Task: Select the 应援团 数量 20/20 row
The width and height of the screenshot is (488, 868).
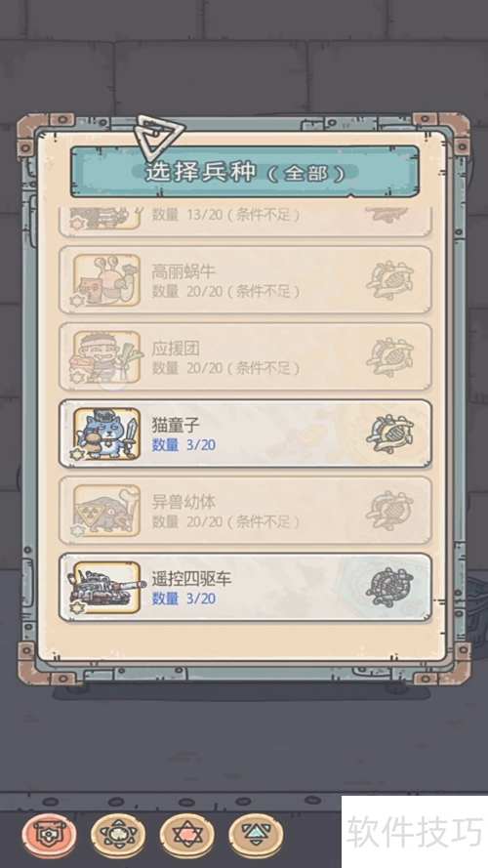Action: (x=245, y=356)
